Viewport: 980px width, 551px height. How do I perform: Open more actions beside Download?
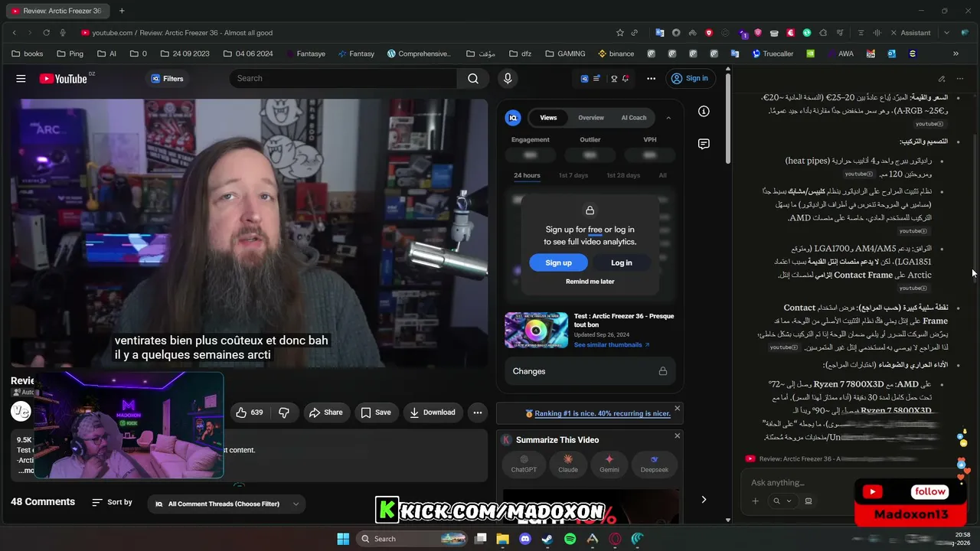point(478,412)
